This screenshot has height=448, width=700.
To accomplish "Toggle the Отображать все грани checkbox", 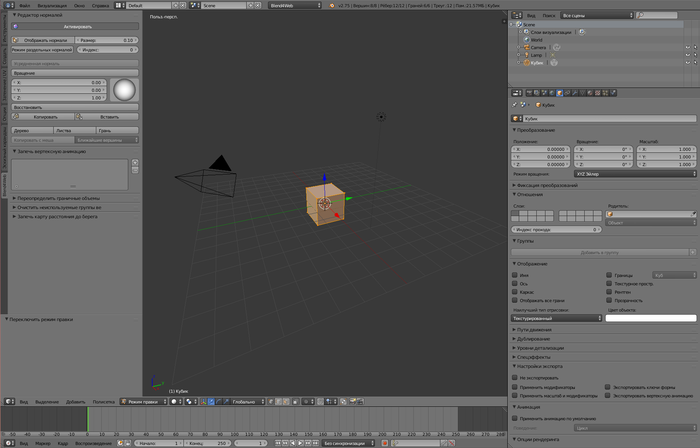I will (x=515, y=299).
